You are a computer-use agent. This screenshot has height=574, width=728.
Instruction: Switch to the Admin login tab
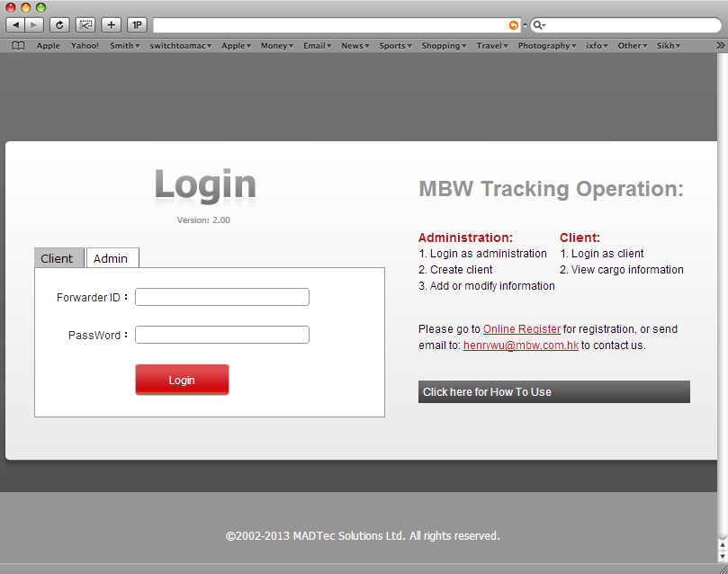pos(112,258)
